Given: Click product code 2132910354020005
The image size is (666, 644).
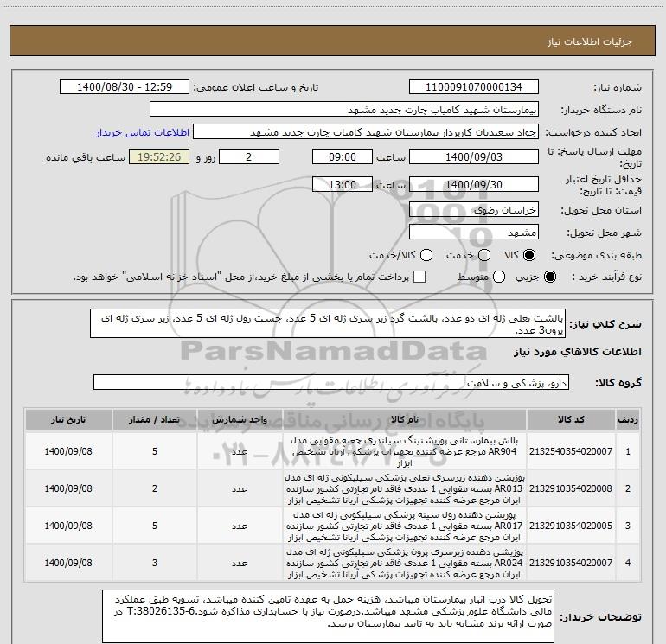Looking at the screenshot, I should tap(571, 526).
